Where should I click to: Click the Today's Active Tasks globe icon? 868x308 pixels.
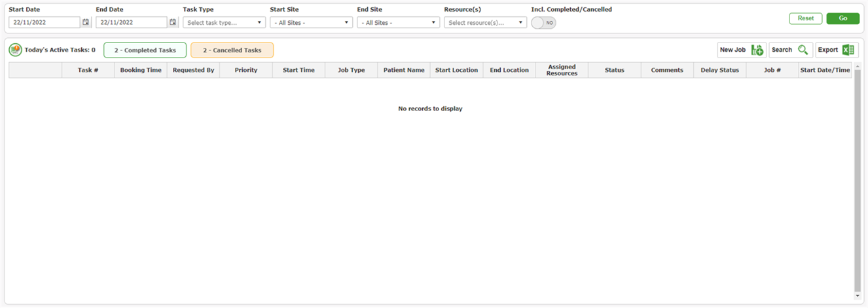15,50
